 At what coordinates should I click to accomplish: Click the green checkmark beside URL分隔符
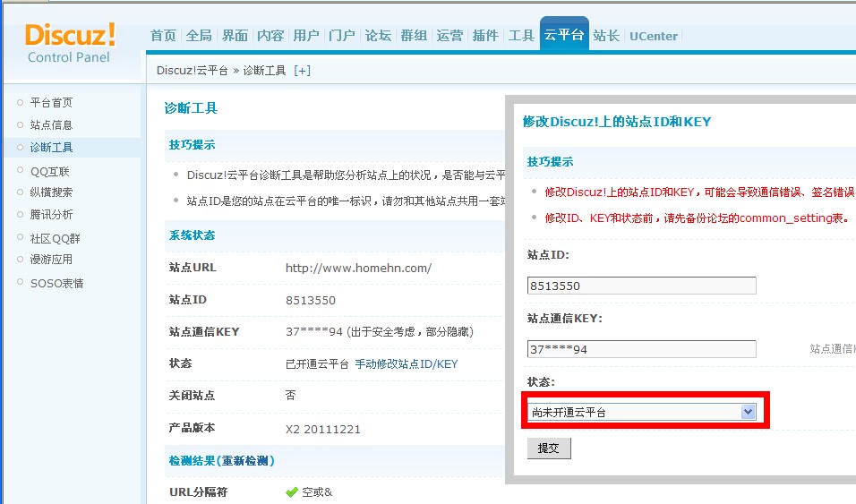click(x=292, y=492)
